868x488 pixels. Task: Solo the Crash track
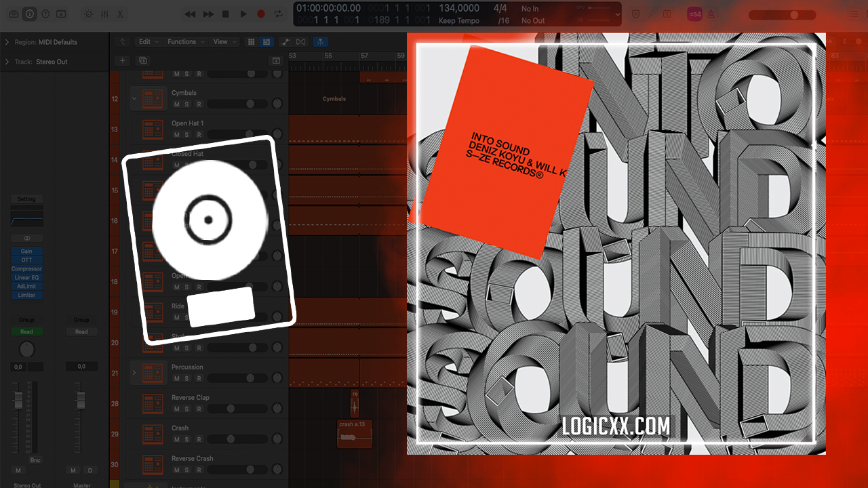(188, 439)
